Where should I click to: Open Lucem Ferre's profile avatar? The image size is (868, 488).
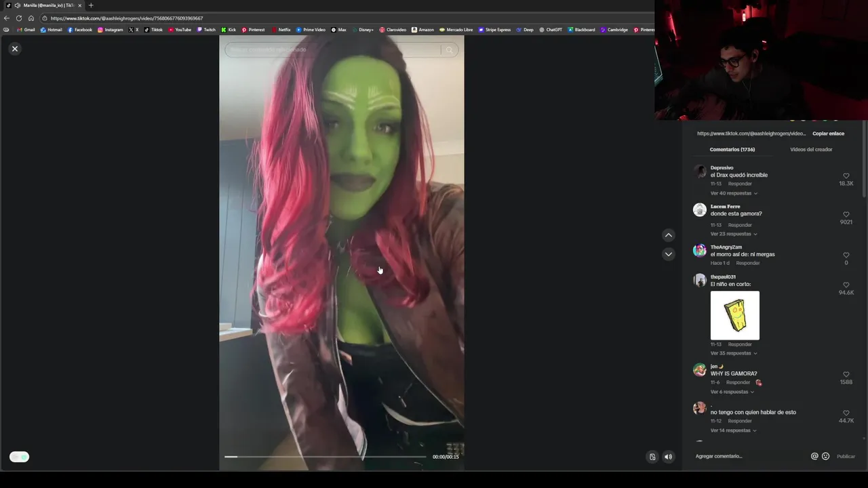700,210
